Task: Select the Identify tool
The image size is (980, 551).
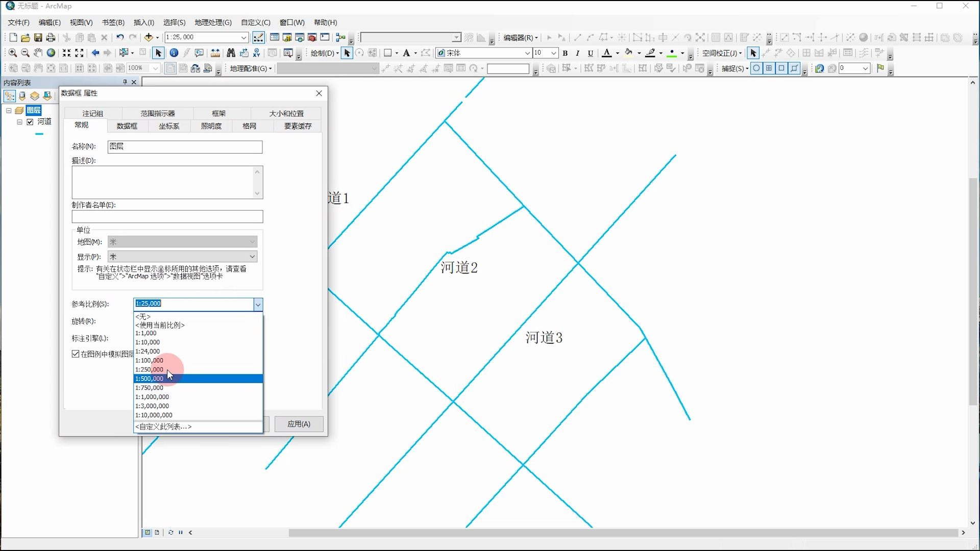Action: pos(174,53)
